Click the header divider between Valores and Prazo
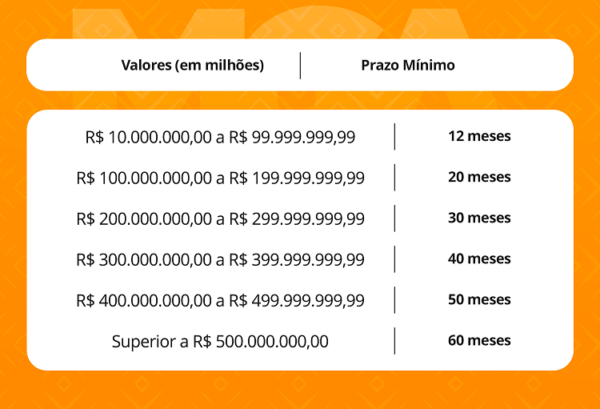Viewport: 600px width, 409px height. (300, 65)
